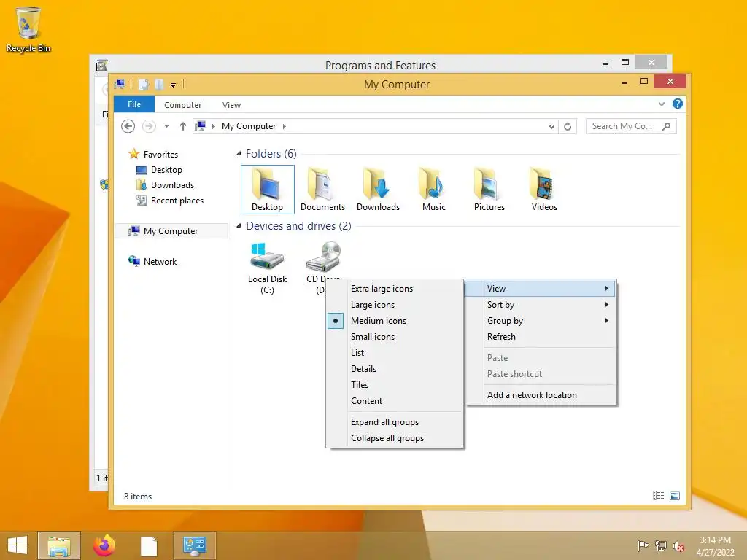Switch to details view in status bar
The height and width of the screenshot is (560, 747).
coord(658,496)
